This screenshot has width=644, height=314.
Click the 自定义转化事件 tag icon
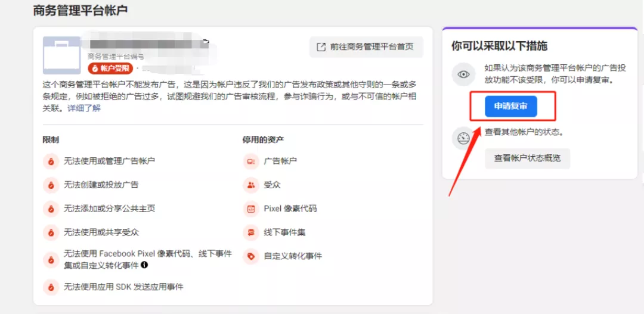(x=250, y=257)
